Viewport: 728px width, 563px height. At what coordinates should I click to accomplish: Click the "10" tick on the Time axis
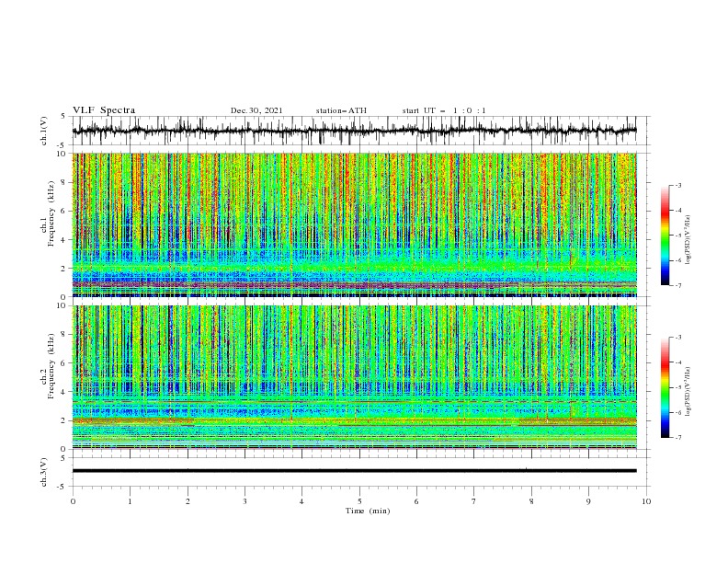(x=646, y=501)
